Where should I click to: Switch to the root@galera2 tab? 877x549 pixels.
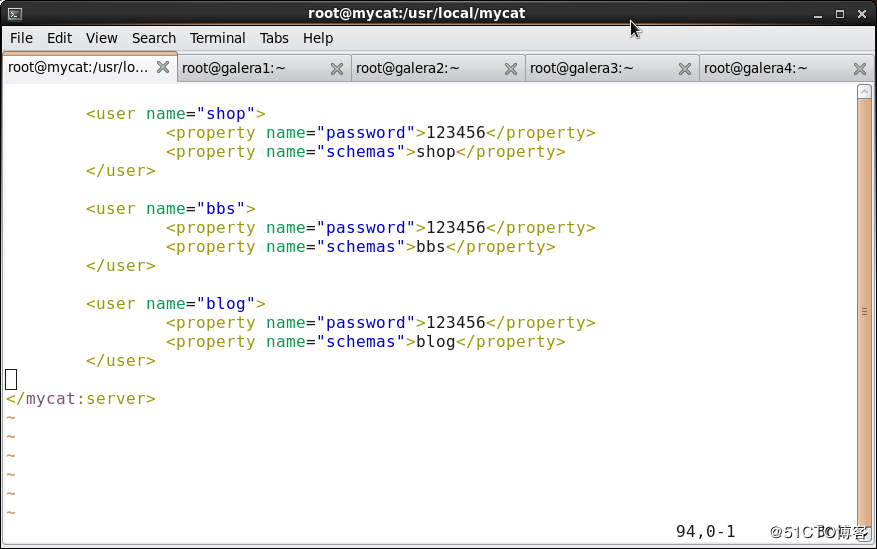click(438, 68)
